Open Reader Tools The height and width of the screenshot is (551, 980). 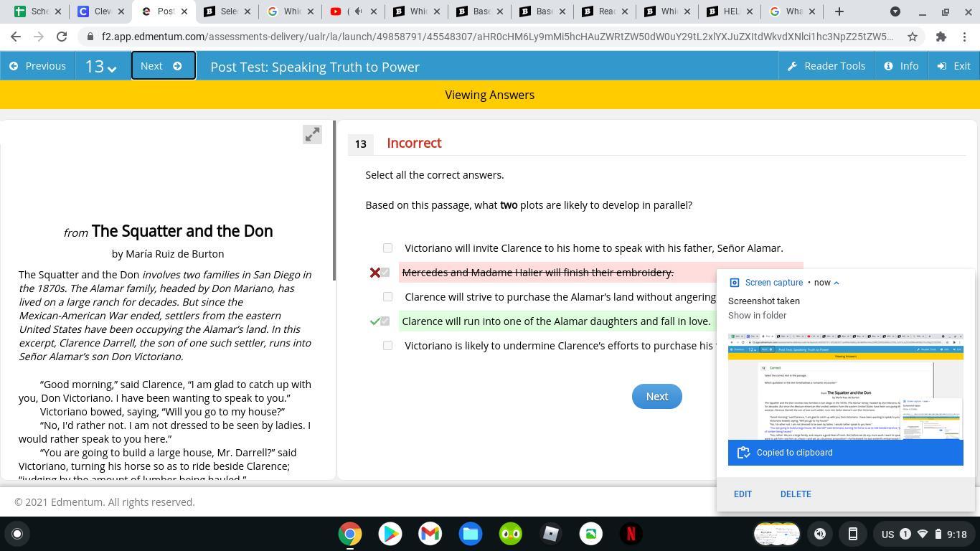[x=826, y=66]
